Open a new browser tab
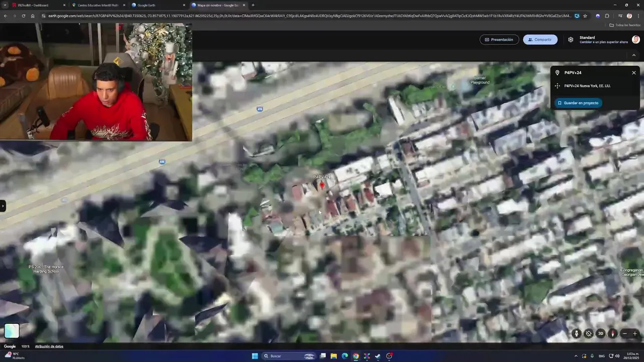 pos(253,5)
